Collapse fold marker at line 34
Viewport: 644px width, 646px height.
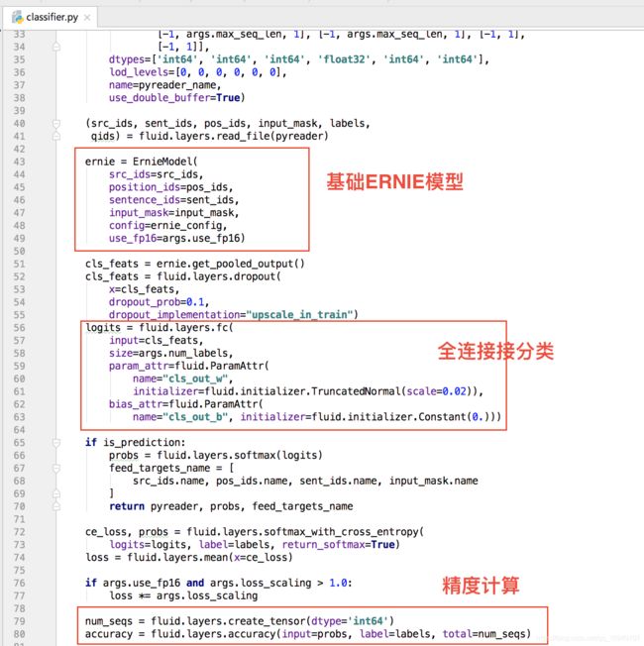[x=56, y=47]
